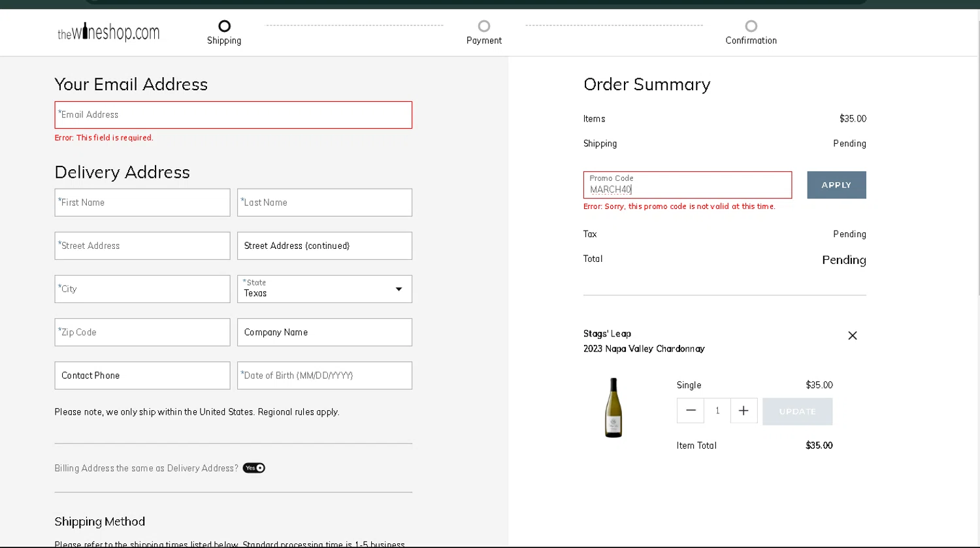
Task: Go to the Payment step circle
Action: point(484,26)
